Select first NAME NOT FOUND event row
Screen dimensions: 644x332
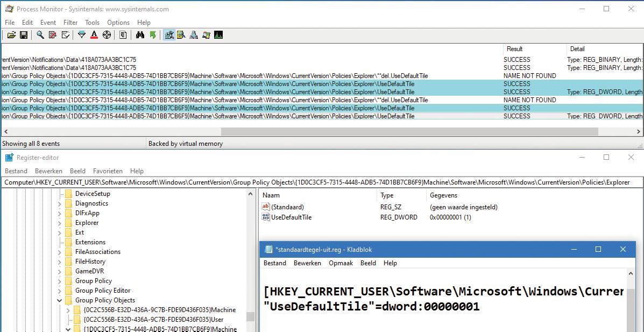click(322, 76)
